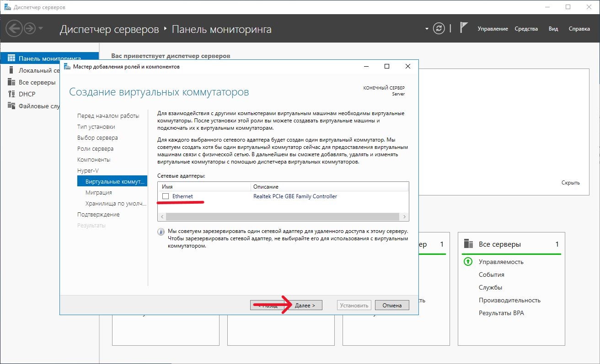Open the Управление menu
The height and width of the screenshot is (364, 600).
tap(493, 29)
